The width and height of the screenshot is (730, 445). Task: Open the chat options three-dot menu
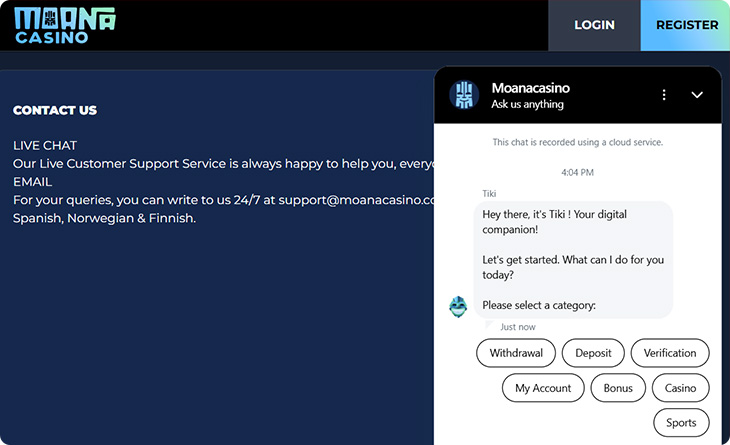pos(664,95)
